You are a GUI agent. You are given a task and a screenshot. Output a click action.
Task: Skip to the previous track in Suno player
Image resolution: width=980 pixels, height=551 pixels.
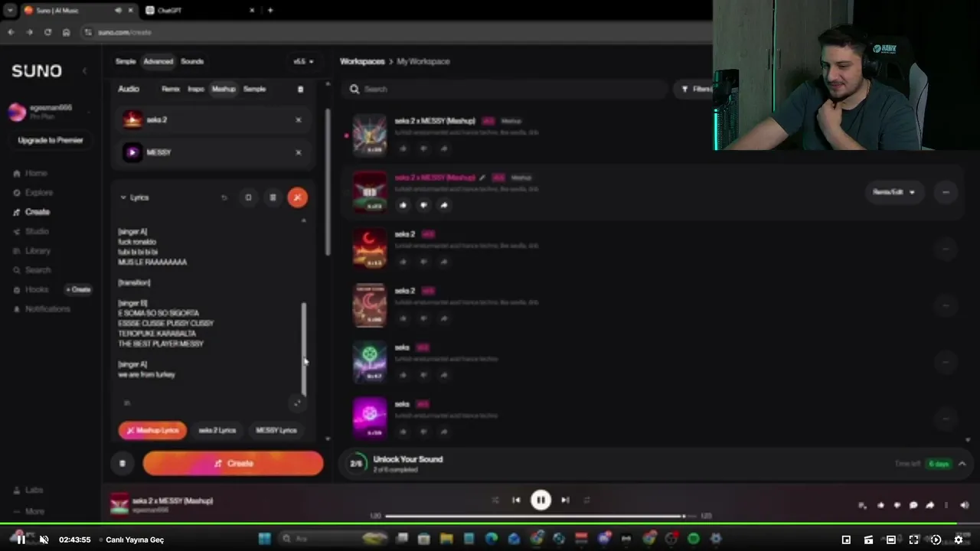pos(516,500)
